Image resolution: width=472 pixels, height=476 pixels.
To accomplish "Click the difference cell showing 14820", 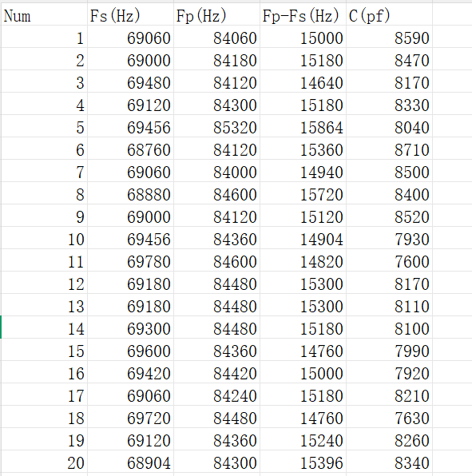I will [x=303, y=260].
